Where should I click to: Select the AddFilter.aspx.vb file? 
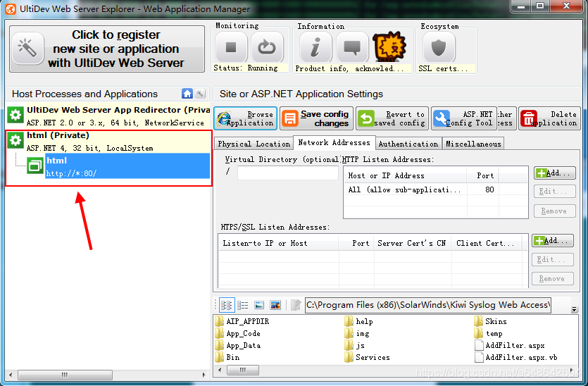pyautogui.click(x=516, y=358)
